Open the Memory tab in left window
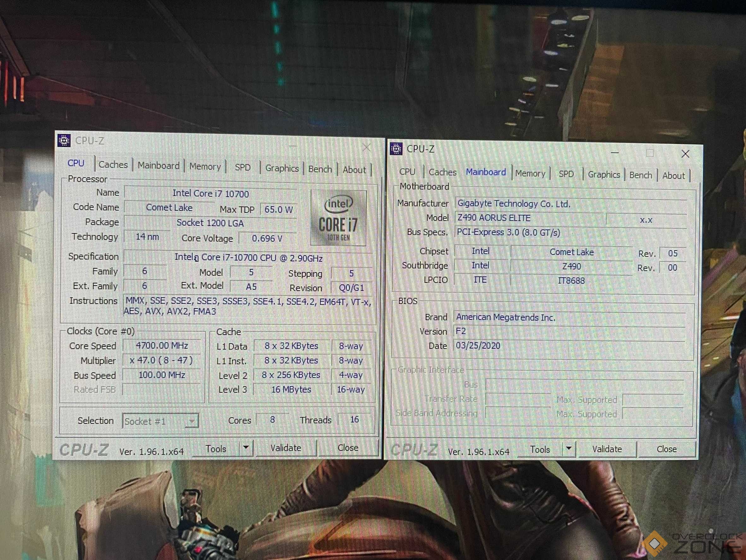This screenshot has height=560, width=746. [x=205, y=166]
